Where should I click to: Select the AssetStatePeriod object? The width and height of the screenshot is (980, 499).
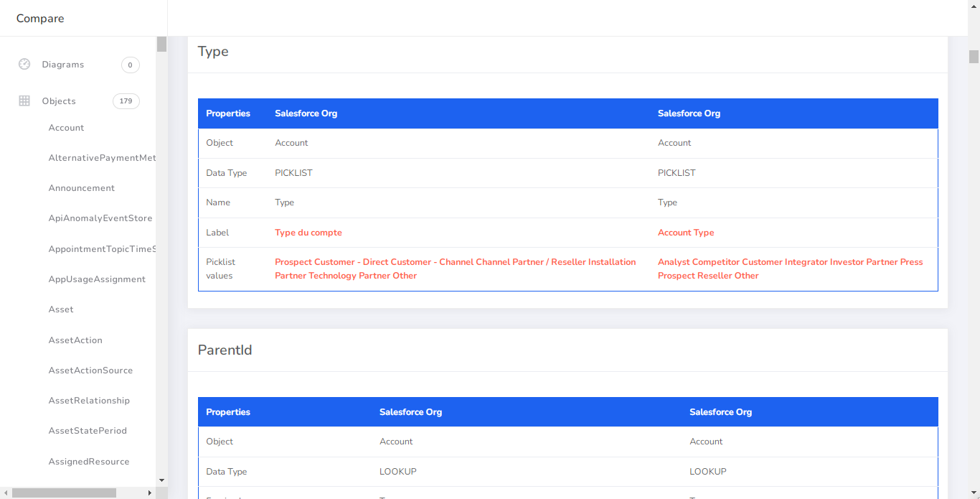coord(88,431)
